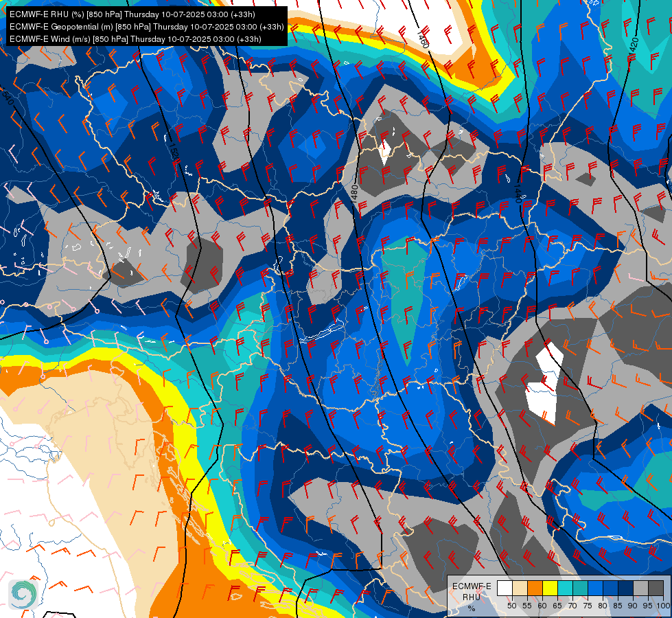Select the light cyan 65-70% legend swatch

coord(566,588)
